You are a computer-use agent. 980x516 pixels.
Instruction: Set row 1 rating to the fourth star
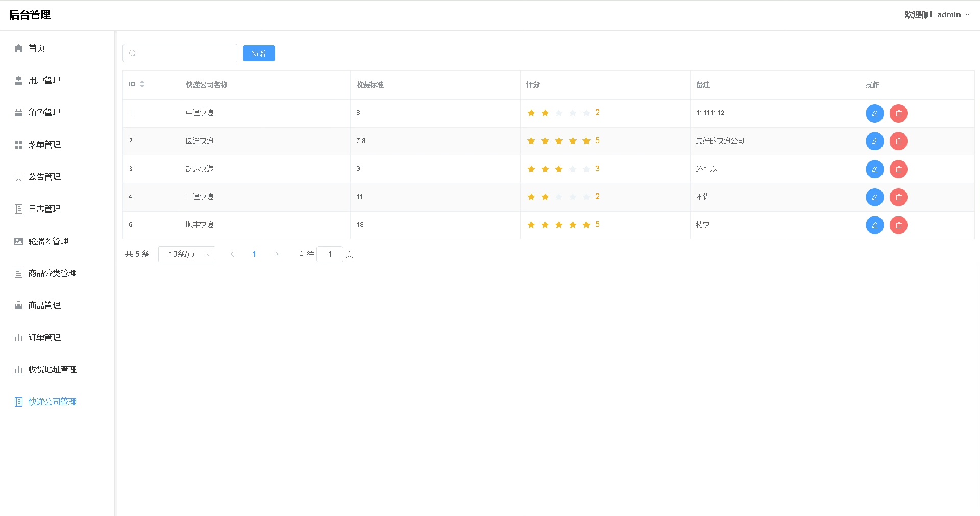[x=573, y=113]
